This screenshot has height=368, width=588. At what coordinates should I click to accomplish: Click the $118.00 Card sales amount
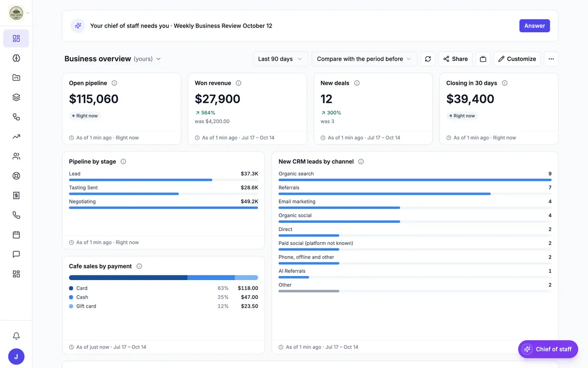tap(248, 288)
